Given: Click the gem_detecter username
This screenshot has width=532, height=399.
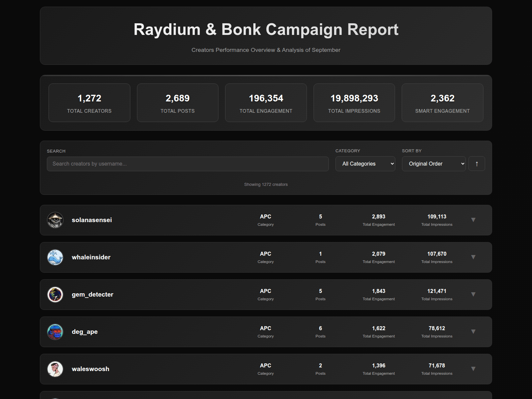Looking at the screenshot, I should point(92,295).
